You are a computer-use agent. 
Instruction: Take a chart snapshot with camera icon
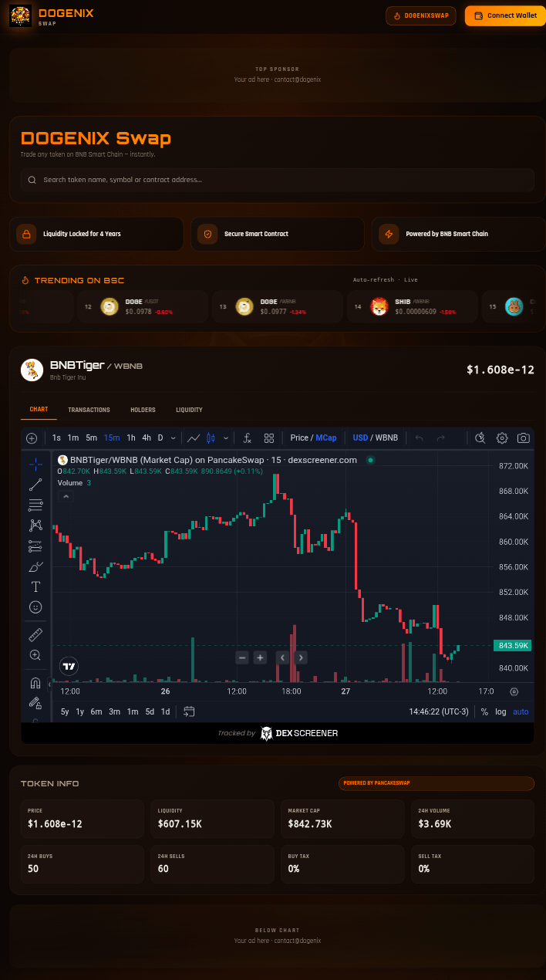pos(524,438)
